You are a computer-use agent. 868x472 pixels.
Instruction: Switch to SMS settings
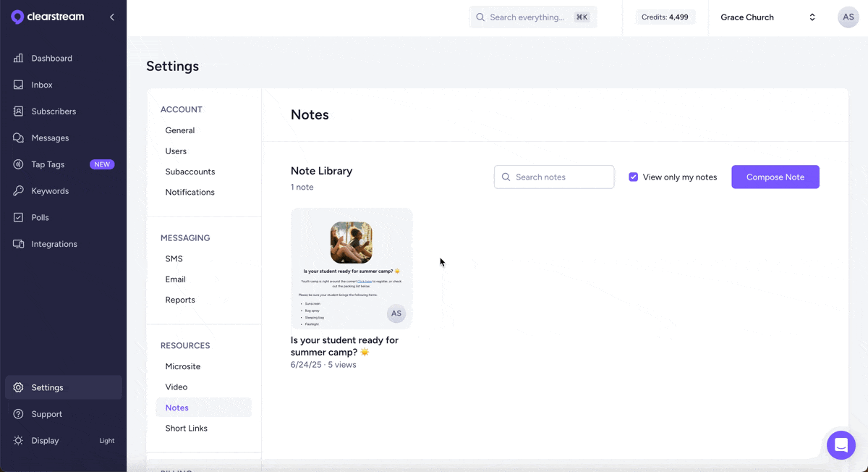(x=174, y=258)
